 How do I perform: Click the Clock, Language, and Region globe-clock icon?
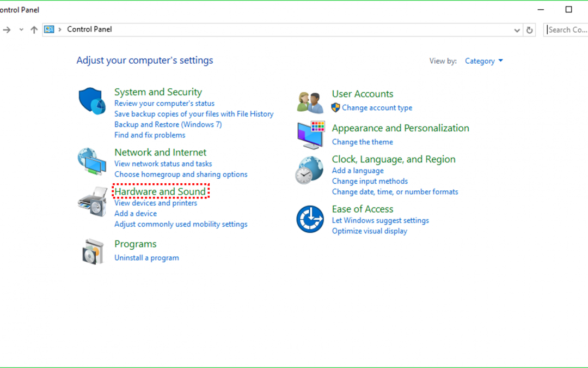pyautogui.click(x=309, y=170)
